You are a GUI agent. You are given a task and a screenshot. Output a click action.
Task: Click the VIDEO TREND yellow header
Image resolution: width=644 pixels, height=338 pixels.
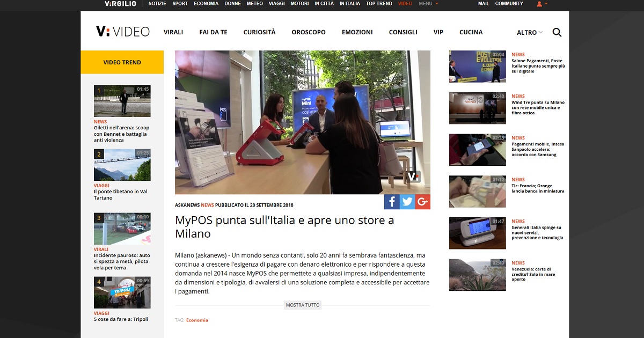tap(122, 62)
